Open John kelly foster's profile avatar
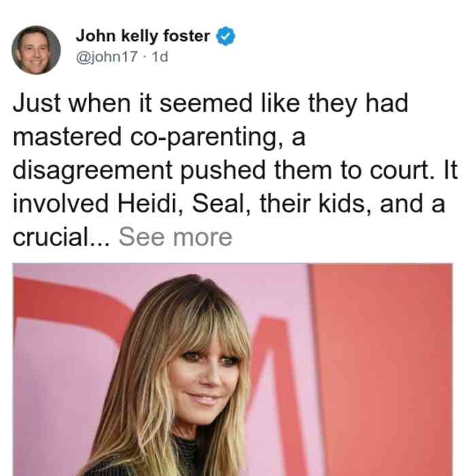 point(36,50)
